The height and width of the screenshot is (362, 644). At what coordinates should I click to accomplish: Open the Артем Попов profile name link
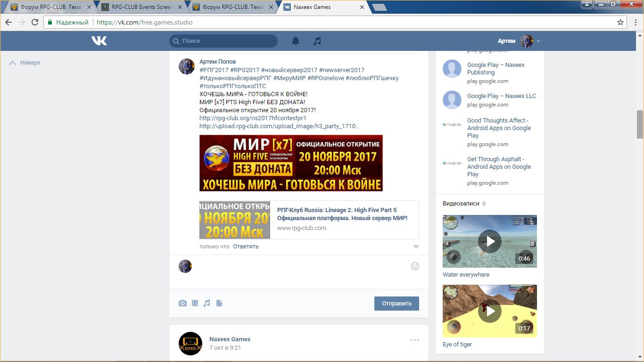pyautogui.click(x=217, y=62)
